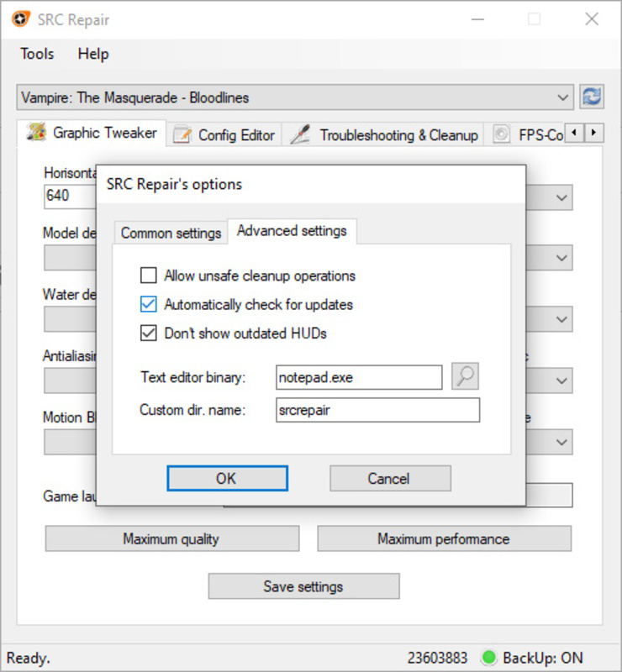The height and width of the screenshot is (672, 622).
Task: Refresh the game list with the blue arrows icon
Action: [592, 97]
